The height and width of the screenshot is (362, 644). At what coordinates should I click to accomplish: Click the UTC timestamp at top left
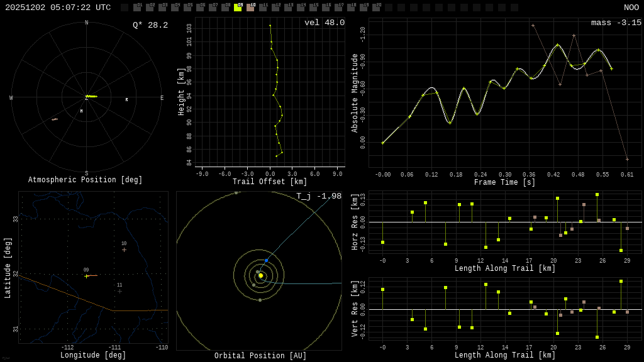(x=58, y=8)
